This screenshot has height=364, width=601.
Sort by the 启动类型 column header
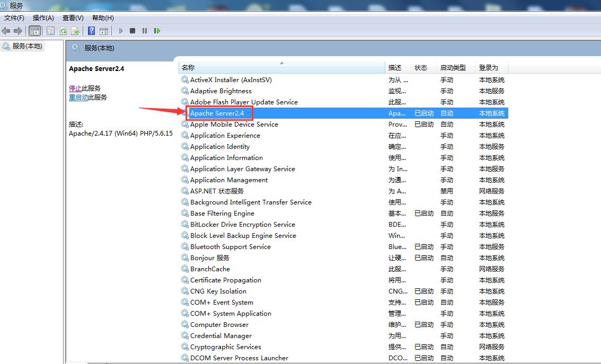click(x=456, y=67)
